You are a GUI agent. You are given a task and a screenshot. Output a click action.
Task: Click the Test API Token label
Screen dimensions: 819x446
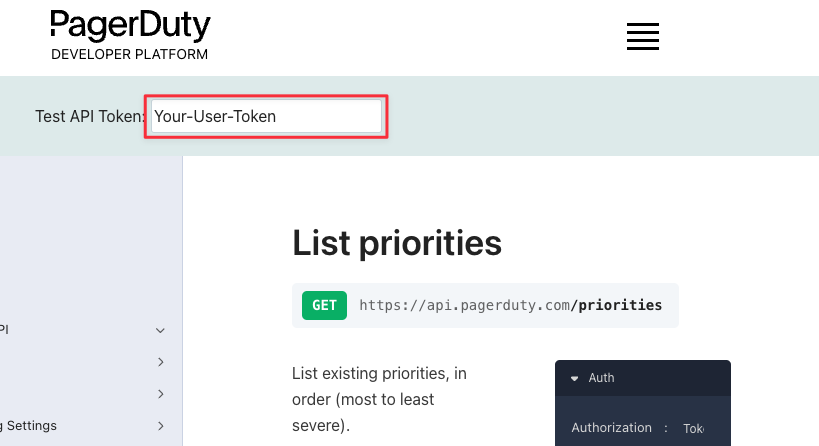click(90, 116)
